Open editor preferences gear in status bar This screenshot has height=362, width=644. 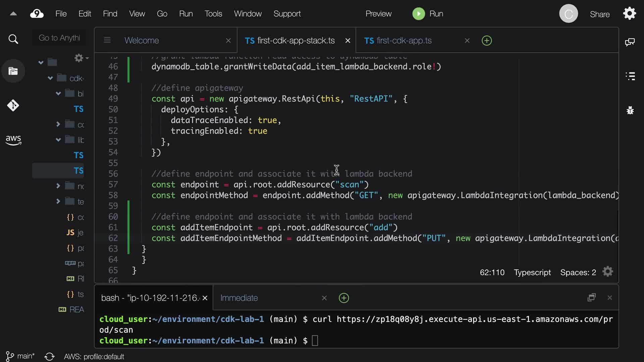click(607, 272)
